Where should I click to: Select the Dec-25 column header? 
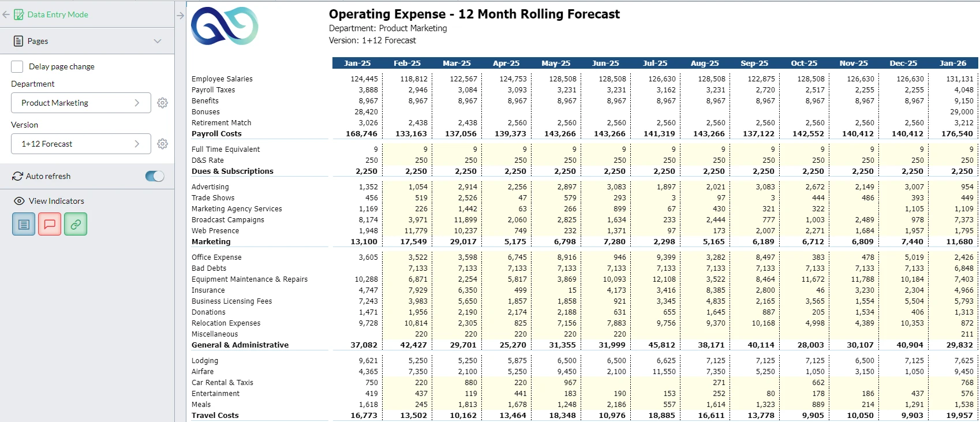(x=903, y=63)
